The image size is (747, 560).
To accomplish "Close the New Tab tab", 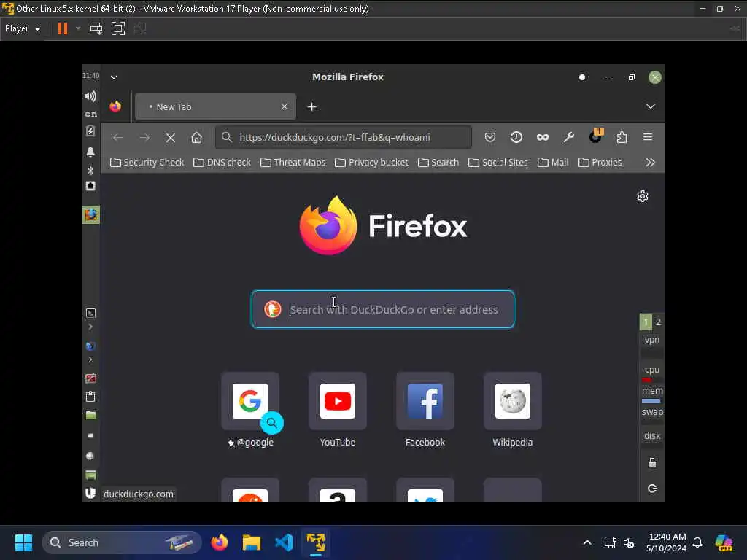I will pyautogui.click(x=285, y=106).
